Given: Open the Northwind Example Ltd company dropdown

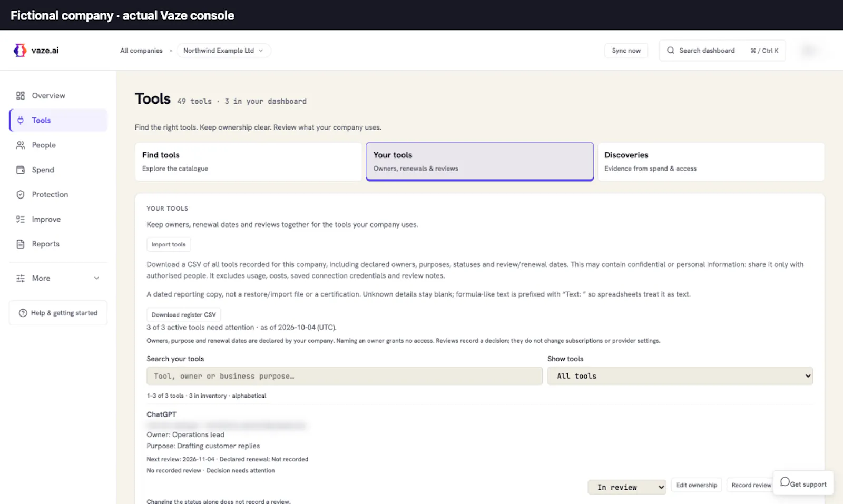Looking at the screenshot, I should click(x=224, y=51).
